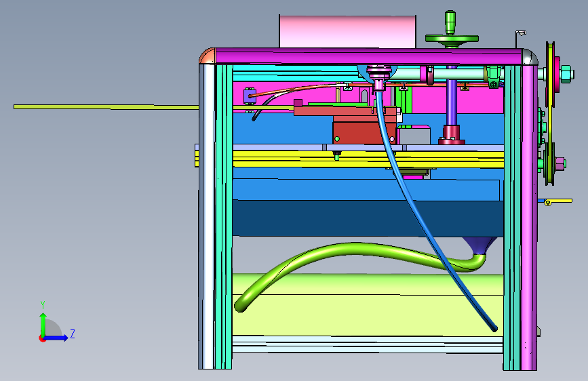588x381 pixels.
Task: Click the pink box on top of the frame
Action: tap(348, 31)
